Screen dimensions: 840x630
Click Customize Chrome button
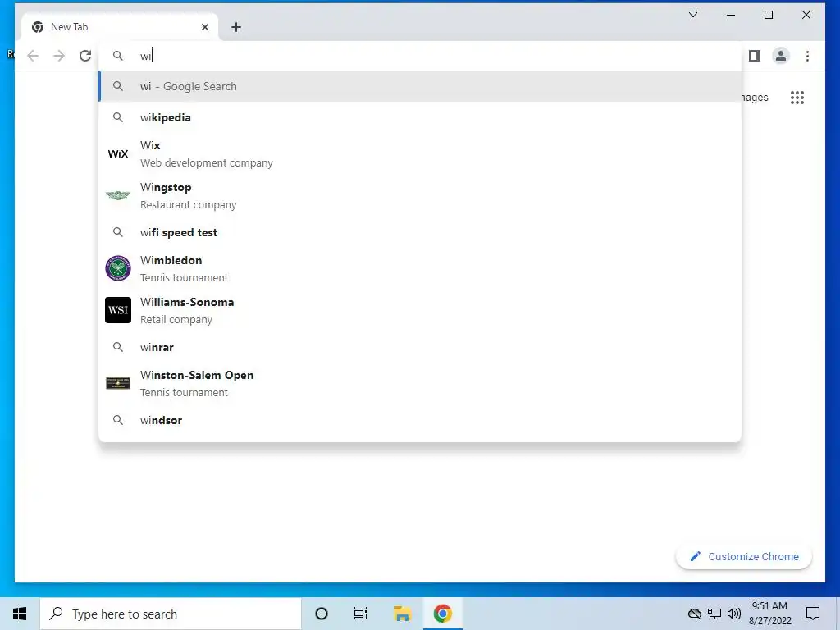(743, 557)
